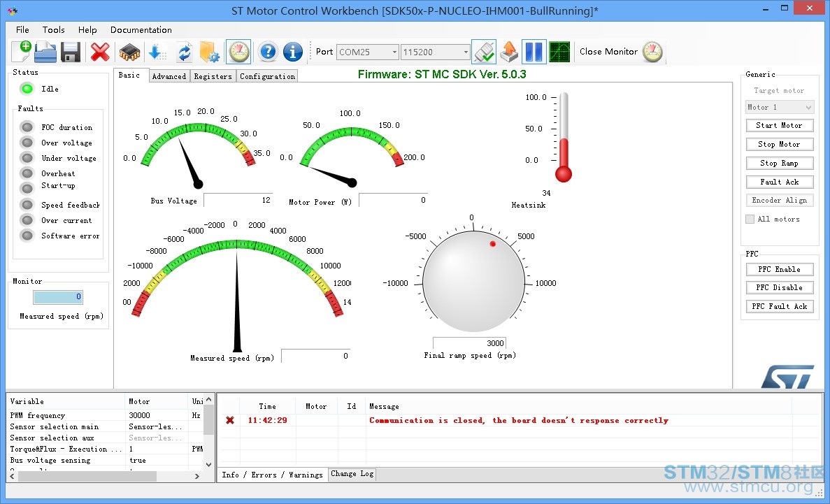Click the red X toolbar icon
Image resolution: width=830 pixels, height=504 pixels.
click(100, 52)
